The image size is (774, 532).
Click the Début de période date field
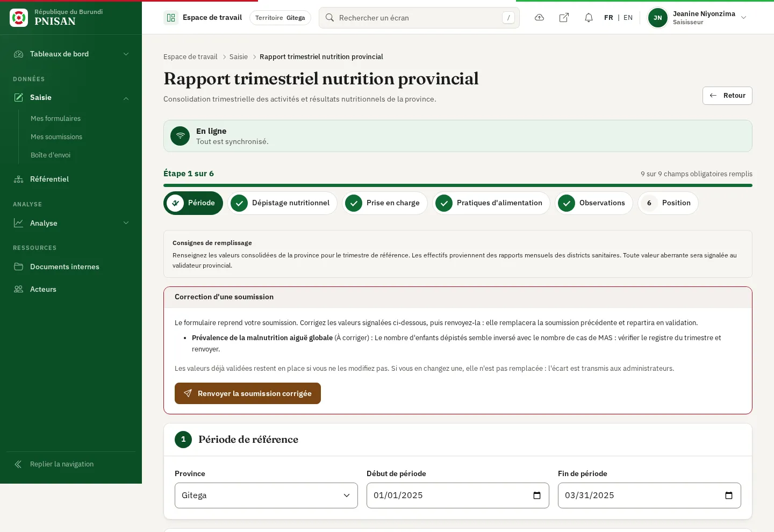[x=458, y=495]
